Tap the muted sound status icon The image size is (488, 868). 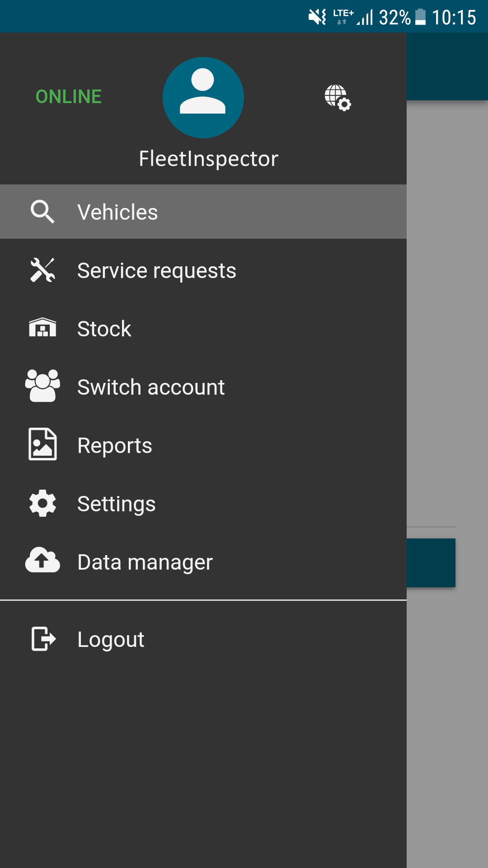pyautogui.click(x=317, y=17)
